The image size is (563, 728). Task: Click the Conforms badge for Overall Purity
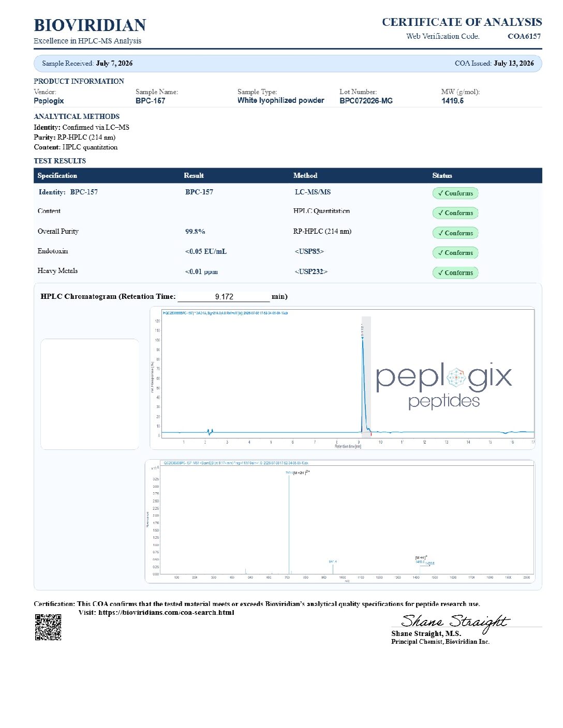(x=455, y=233)
